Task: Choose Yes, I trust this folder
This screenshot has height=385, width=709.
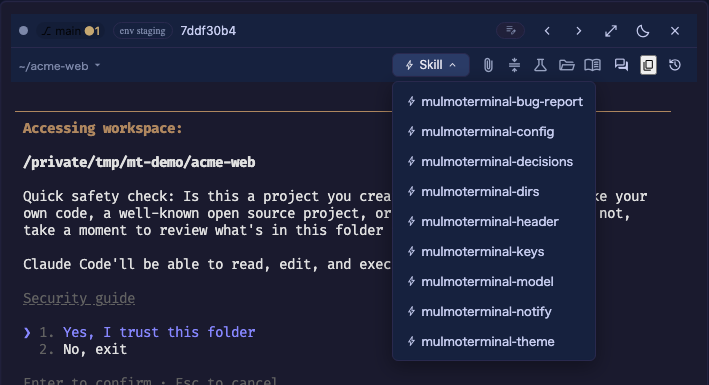Action: coord(159,333)
